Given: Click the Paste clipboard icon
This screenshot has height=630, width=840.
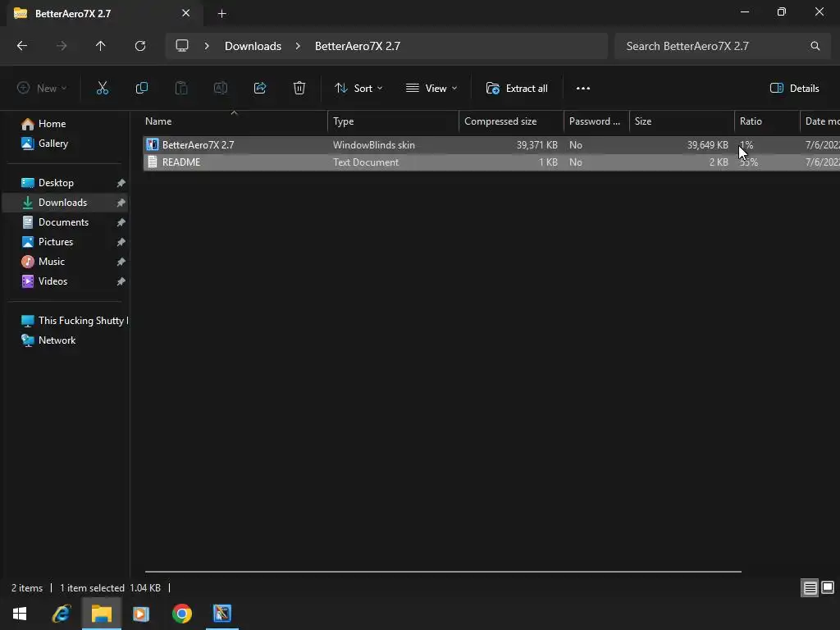Looking at the screenshot, I should coord(181,89).
